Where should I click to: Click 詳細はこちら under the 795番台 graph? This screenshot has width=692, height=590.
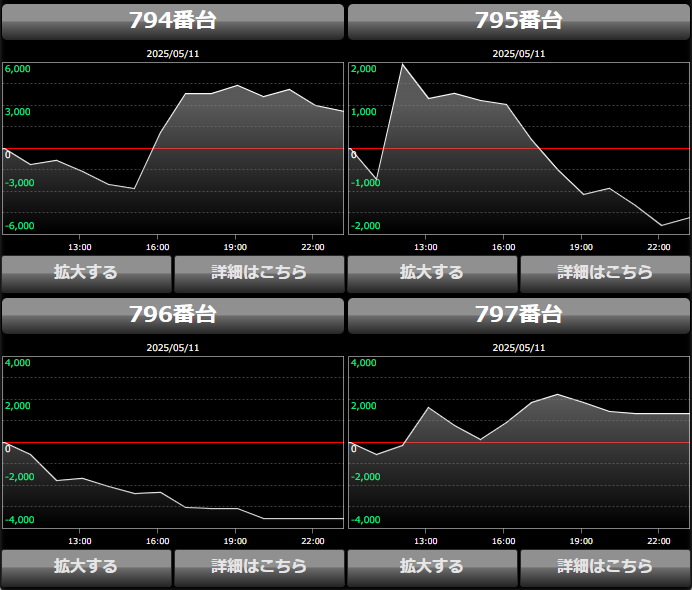[605, 274]
